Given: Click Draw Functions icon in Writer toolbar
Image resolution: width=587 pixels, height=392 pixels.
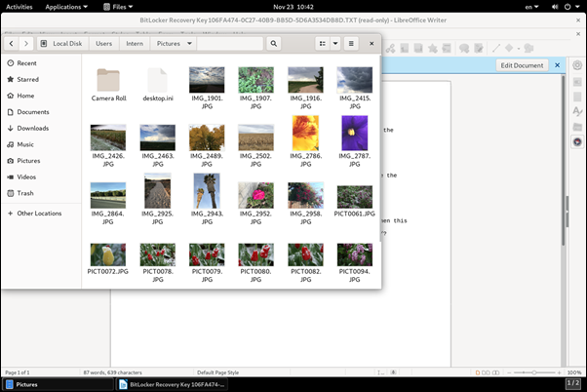Looking at the screenshot, I should 528,49.
